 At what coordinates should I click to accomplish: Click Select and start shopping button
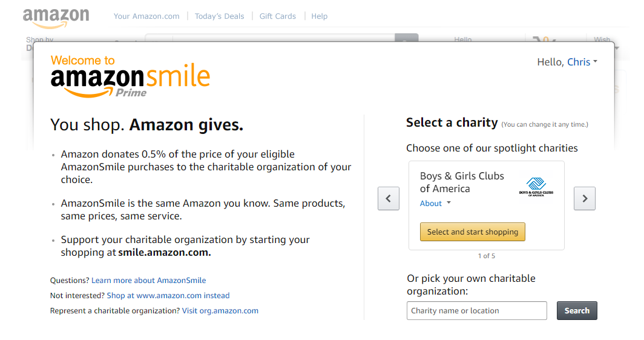coord(472,232)
